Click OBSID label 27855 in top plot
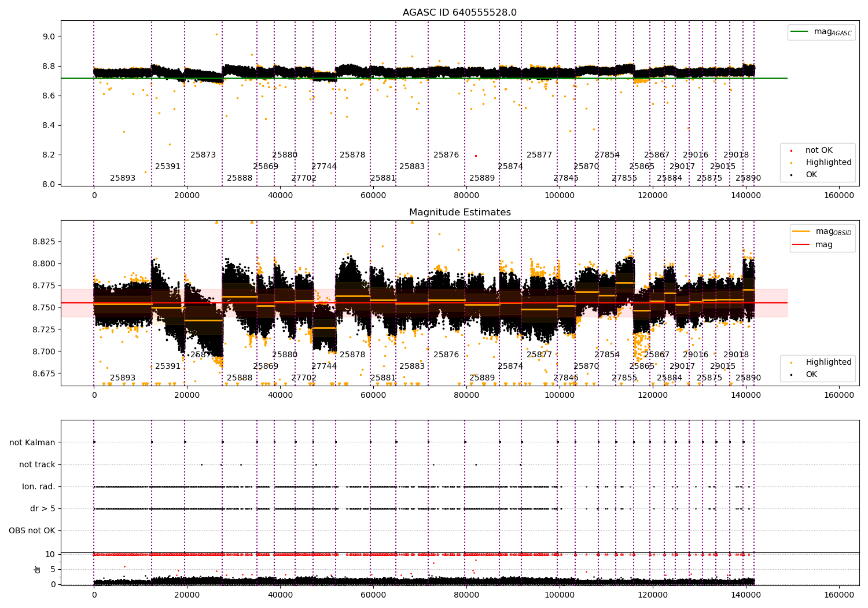The image size is (868, 608). click(x=624, y=178)
